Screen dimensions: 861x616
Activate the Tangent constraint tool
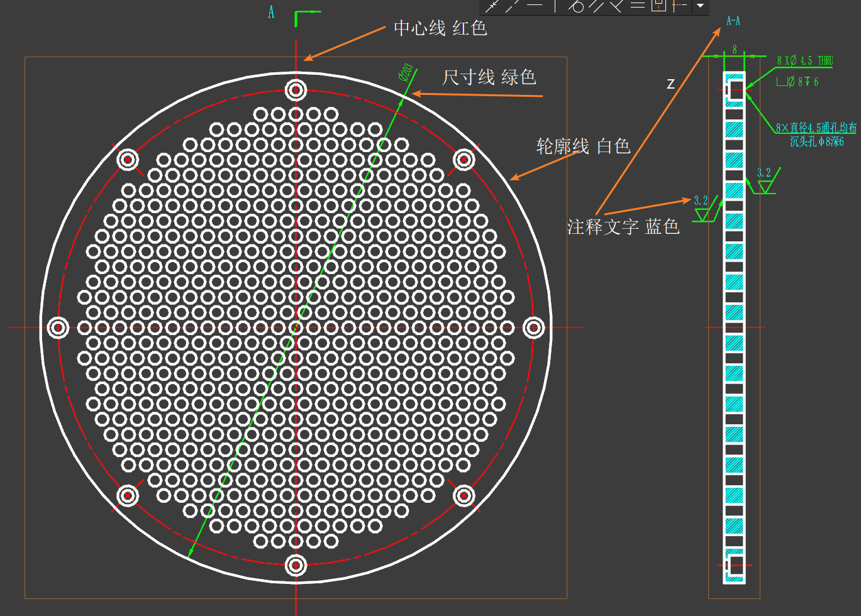(x=575, y=6)
